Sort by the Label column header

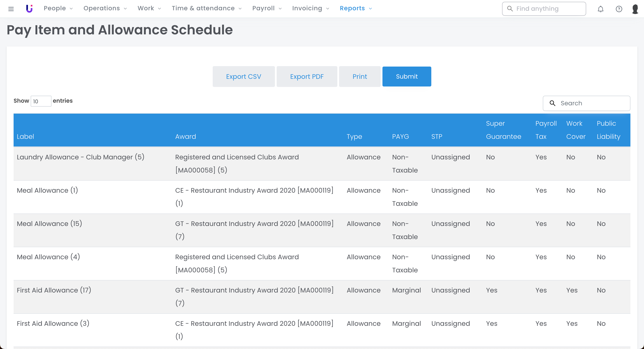(25, 136)
